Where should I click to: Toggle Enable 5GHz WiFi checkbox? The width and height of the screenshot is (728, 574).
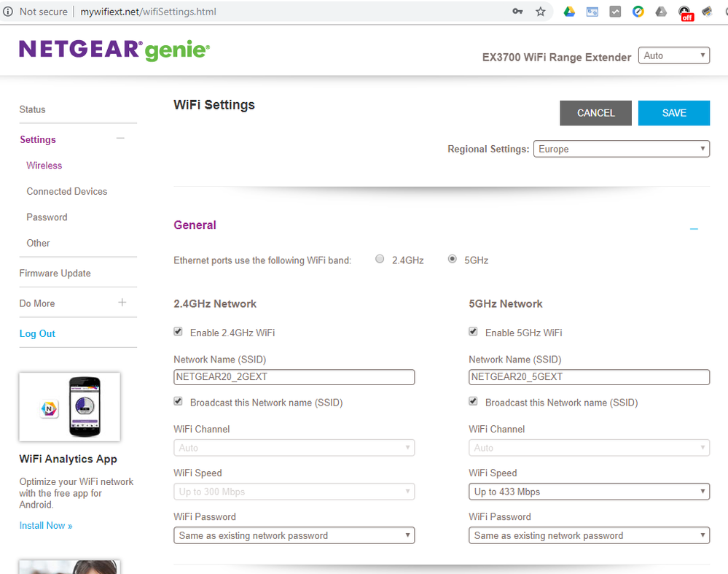coord(473,331)
